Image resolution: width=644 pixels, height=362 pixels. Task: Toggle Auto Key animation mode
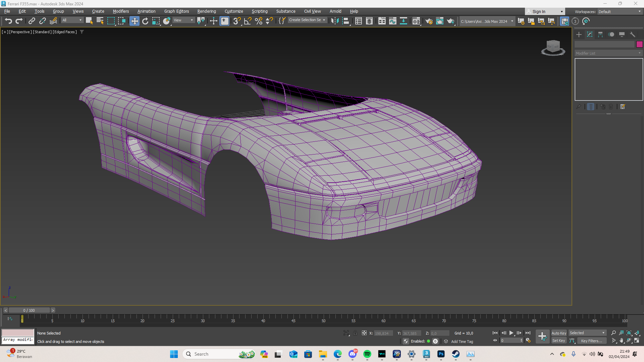click(558, 333)
